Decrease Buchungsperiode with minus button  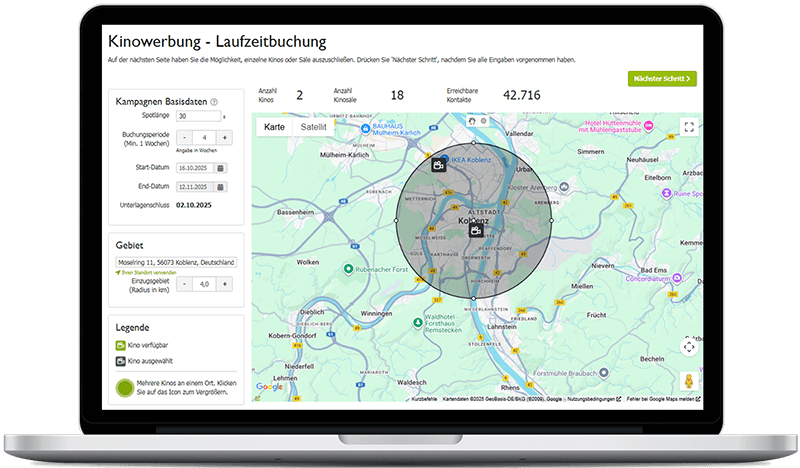click(x=184, y=138)
